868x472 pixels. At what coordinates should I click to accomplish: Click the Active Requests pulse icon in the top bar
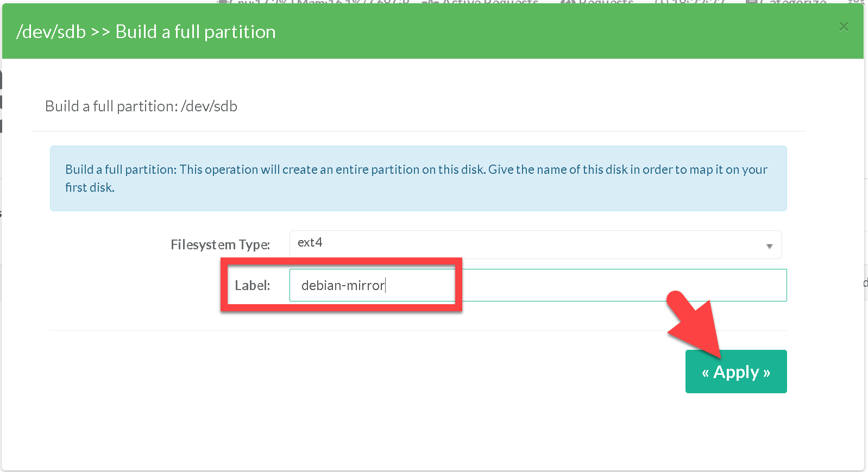click(x=430, y=2)
